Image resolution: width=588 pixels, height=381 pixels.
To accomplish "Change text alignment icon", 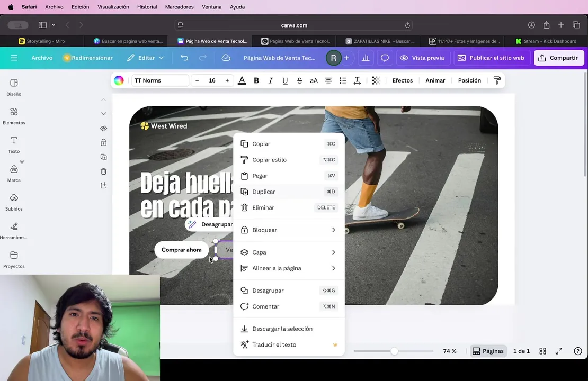I will coord(328,80).
